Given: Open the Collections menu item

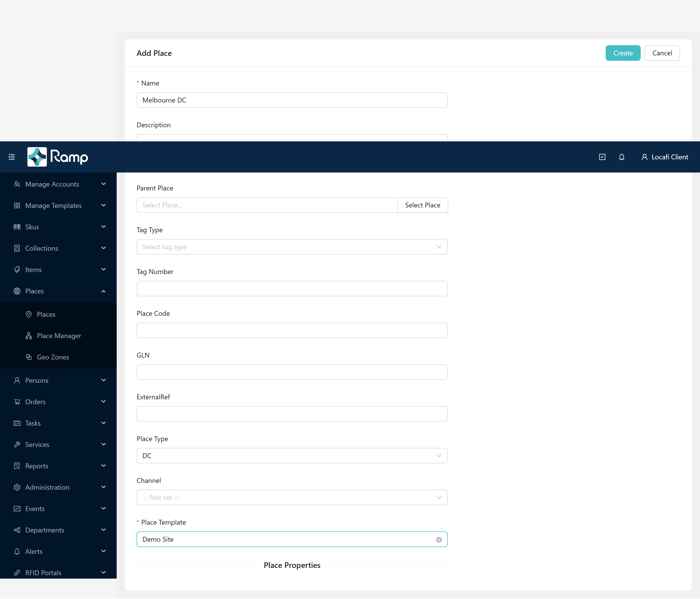Looking at the screenshot, I should tap(58, 248).
